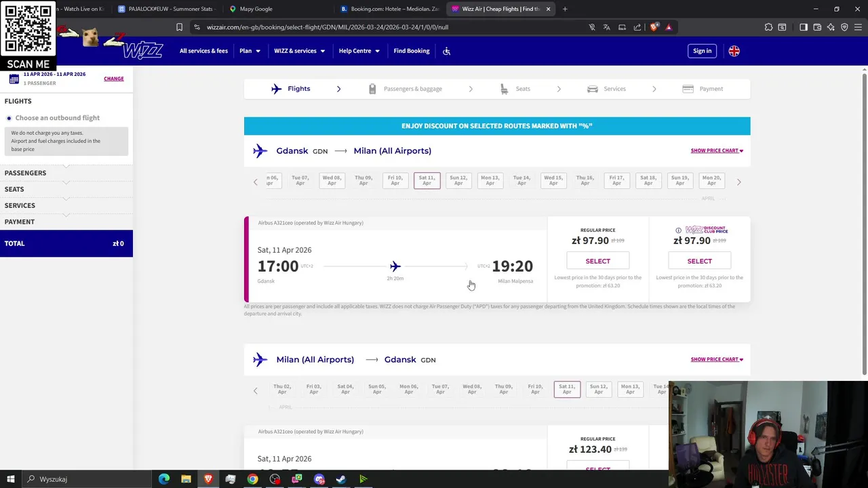Select the return Sun 12 Apr date tab
868x488 pixels.
click(598, 389)
